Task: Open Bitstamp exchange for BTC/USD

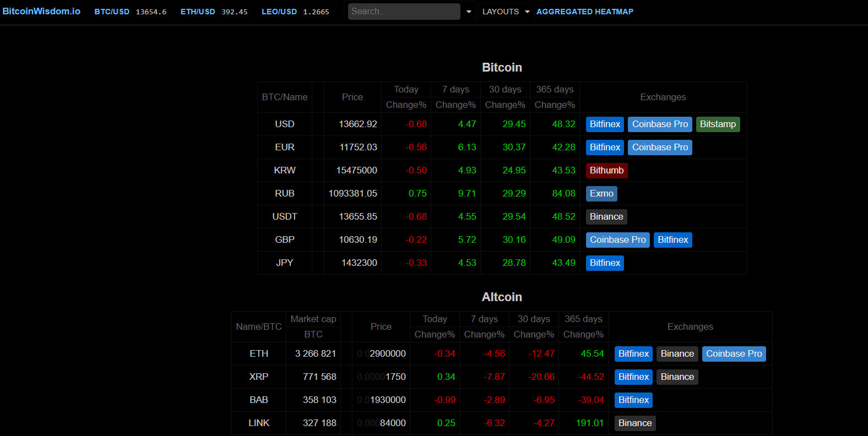Action: tap(718, 124)
